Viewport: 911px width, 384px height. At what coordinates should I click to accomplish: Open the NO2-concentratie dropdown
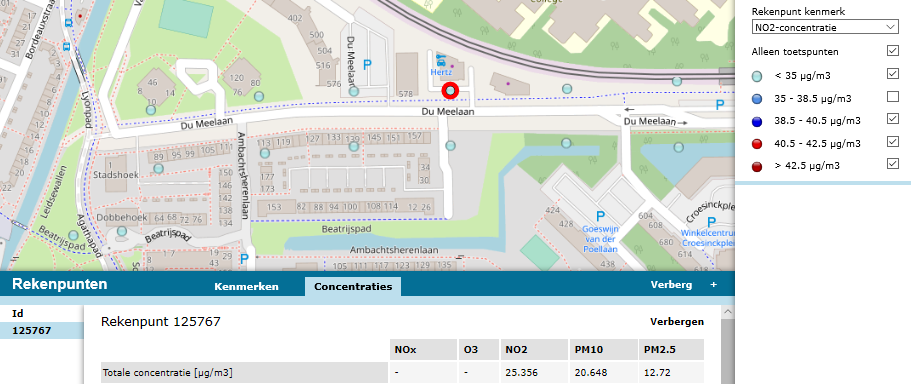point(824,27)
